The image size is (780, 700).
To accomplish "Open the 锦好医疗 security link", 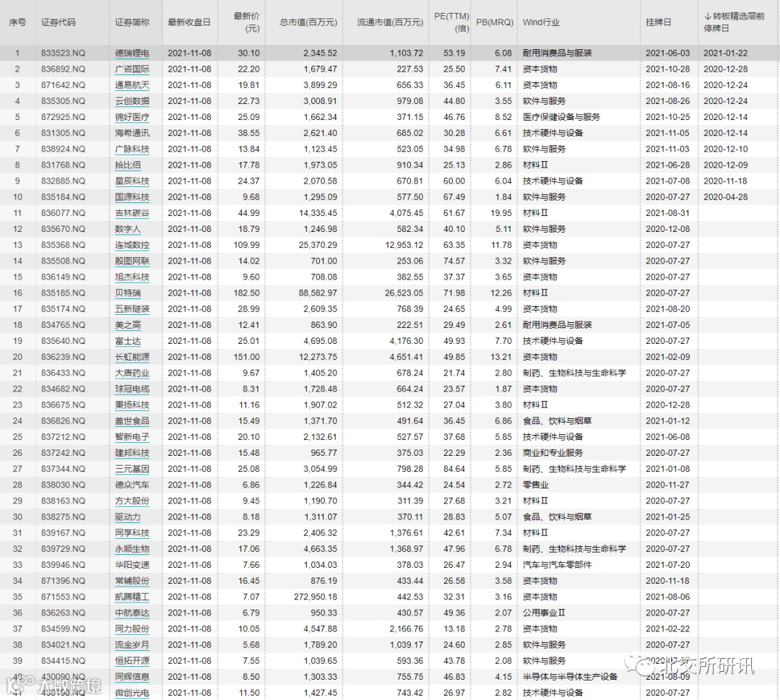I will (132, 117).
